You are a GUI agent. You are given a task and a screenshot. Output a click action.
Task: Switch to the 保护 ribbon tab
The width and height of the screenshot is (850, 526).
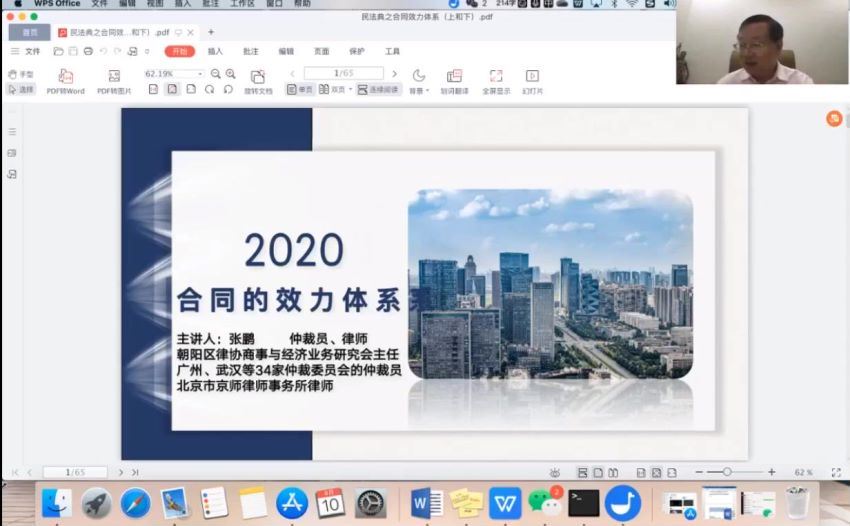357,52
